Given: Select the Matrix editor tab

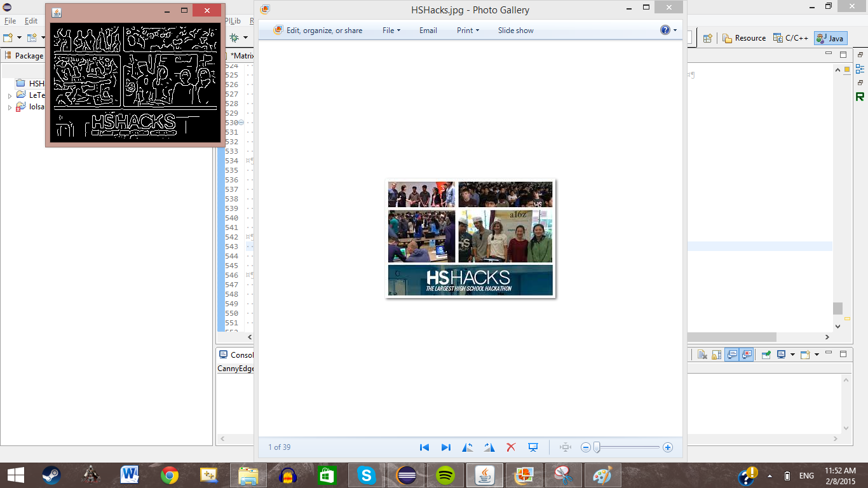Looking at the screenshot, I should [239, 55].
